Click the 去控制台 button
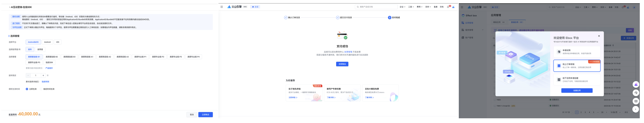The width and height of the screenshot is (644, 123). coord(342,64)
